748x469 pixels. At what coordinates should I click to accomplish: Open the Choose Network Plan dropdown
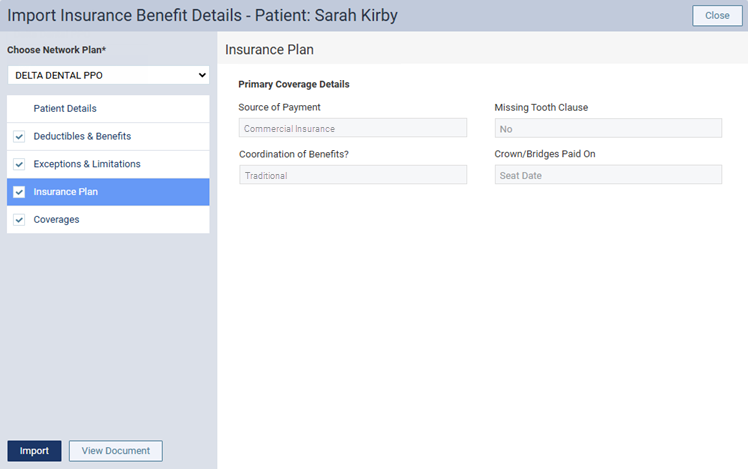pos(108,75)
